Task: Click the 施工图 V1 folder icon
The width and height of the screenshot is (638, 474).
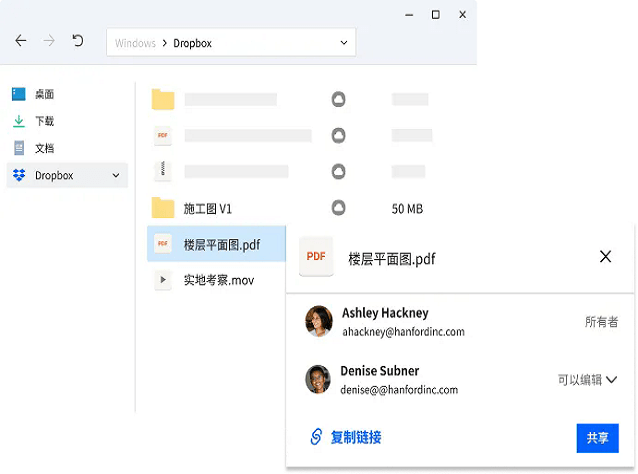Action: tap(163, 208)
